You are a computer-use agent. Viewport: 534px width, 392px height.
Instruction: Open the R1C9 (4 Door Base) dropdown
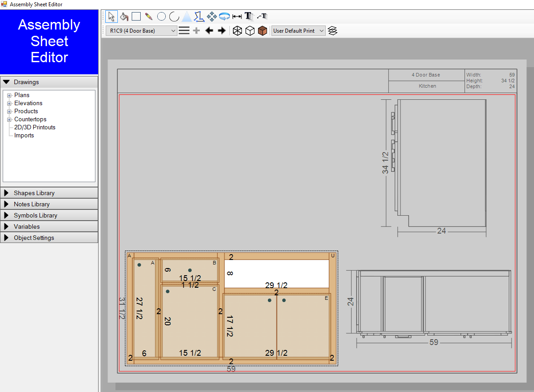[141, 31]
